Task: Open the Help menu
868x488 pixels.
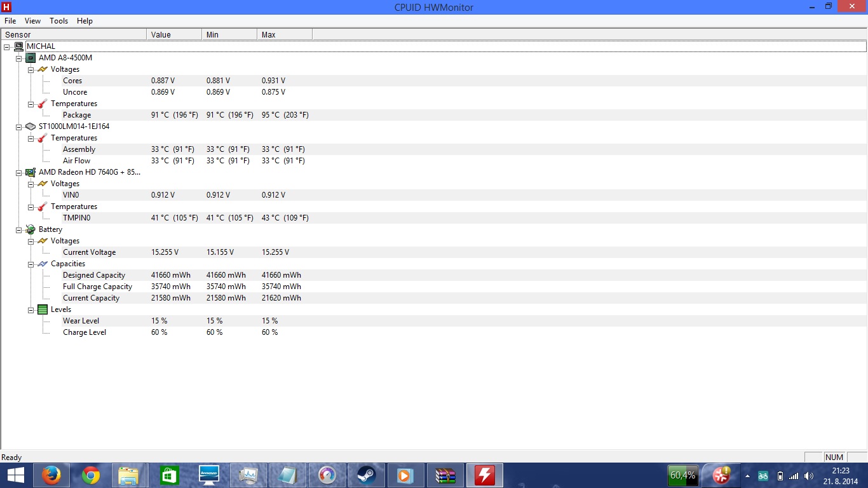Action: pyautogui.click(x=85, y=21)
